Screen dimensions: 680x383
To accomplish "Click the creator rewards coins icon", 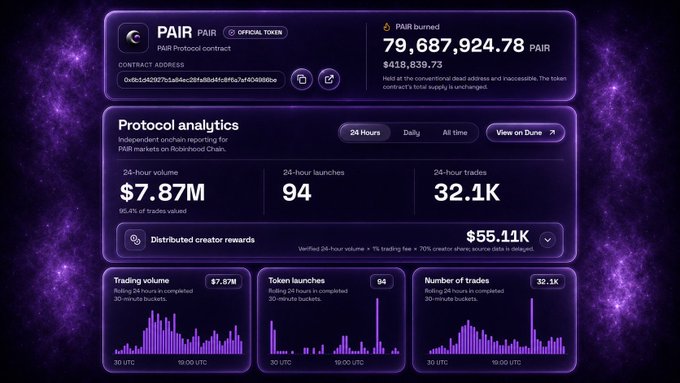I will tap(135, 240).
